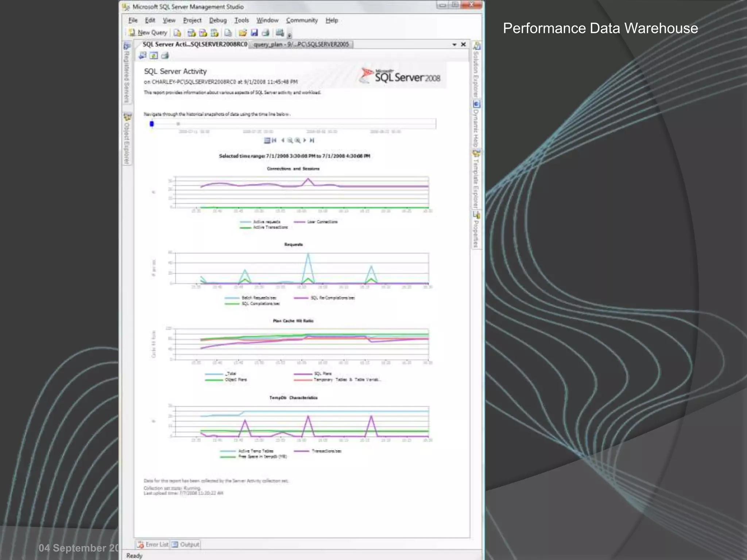747x560 pixels.
Task: Open the File menu
Action: pos(133,20)
